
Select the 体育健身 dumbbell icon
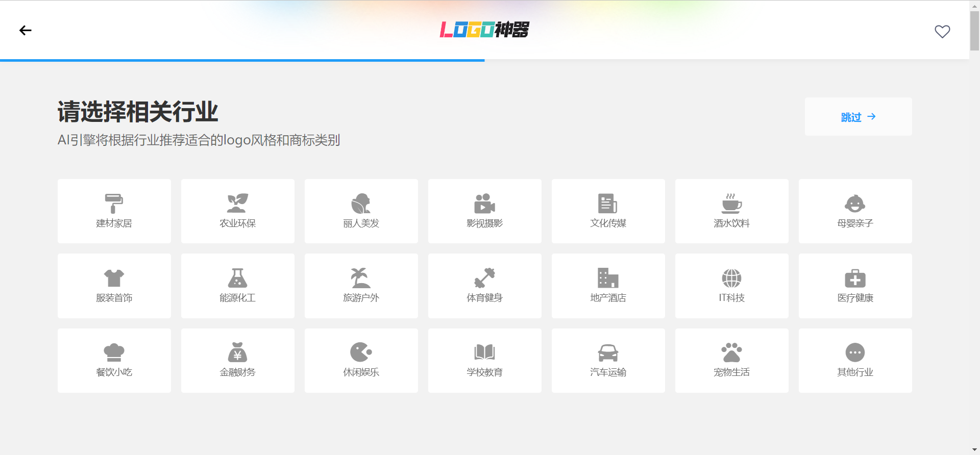point(484,278)
